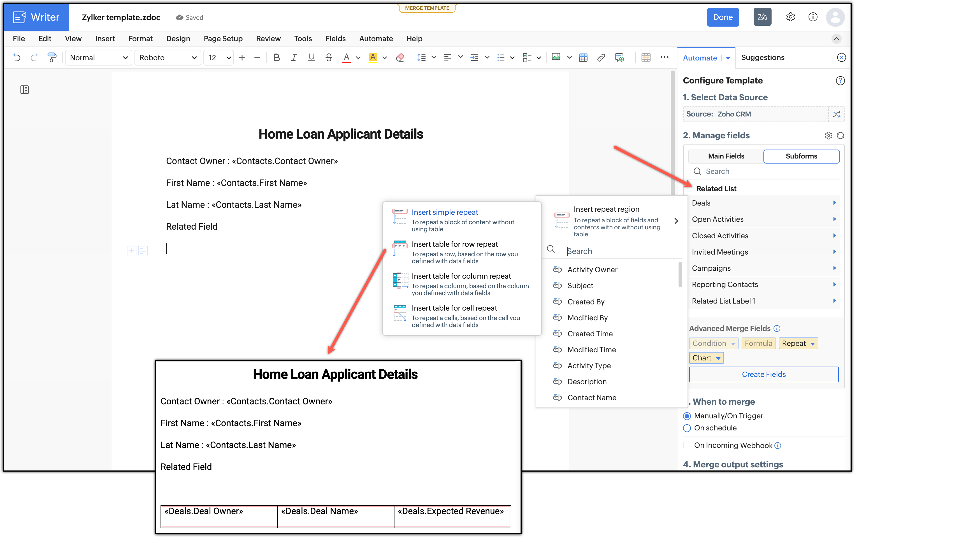Viewport: 980px width, 550px height.
Task: Open the settings gear in the header
Action: click(790, 17)
